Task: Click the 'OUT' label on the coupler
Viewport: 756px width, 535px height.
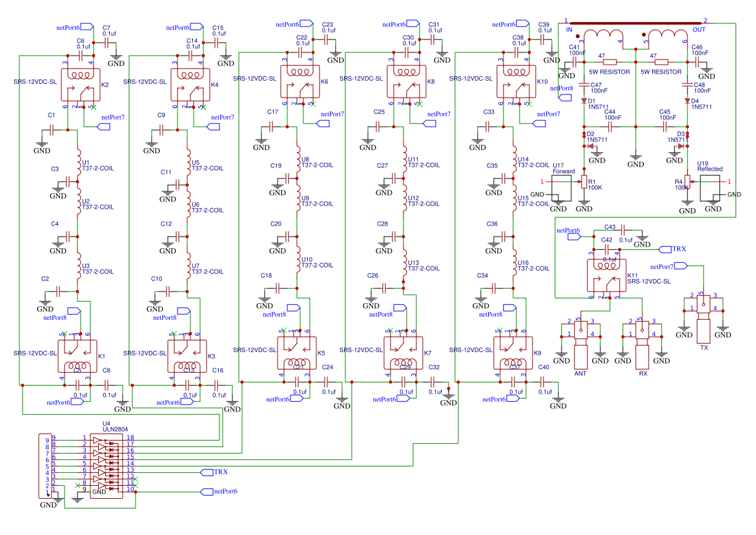Action: [x=699, y=30]
